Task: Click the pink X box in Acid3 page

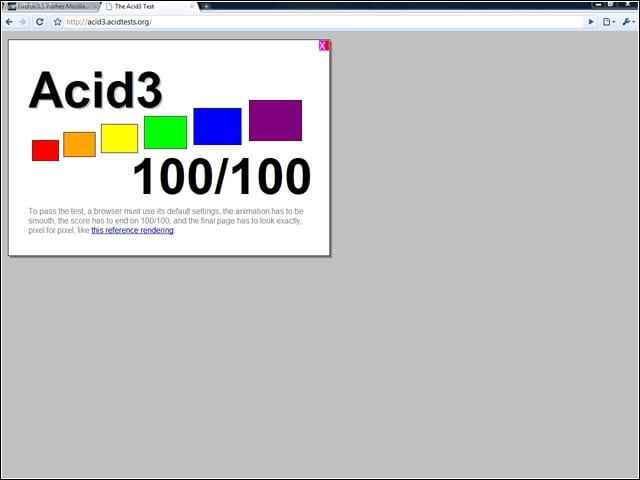Action: (324, 46)
